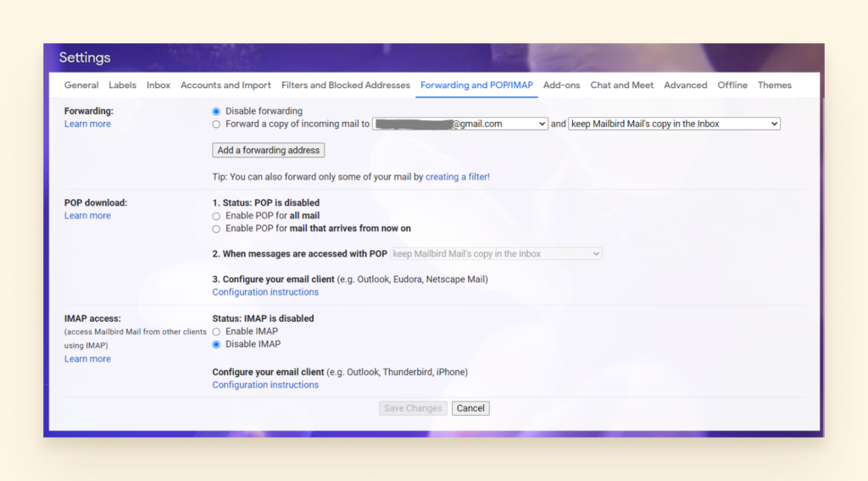Open Learn more link under IMAP access

[x=87, y=359]
